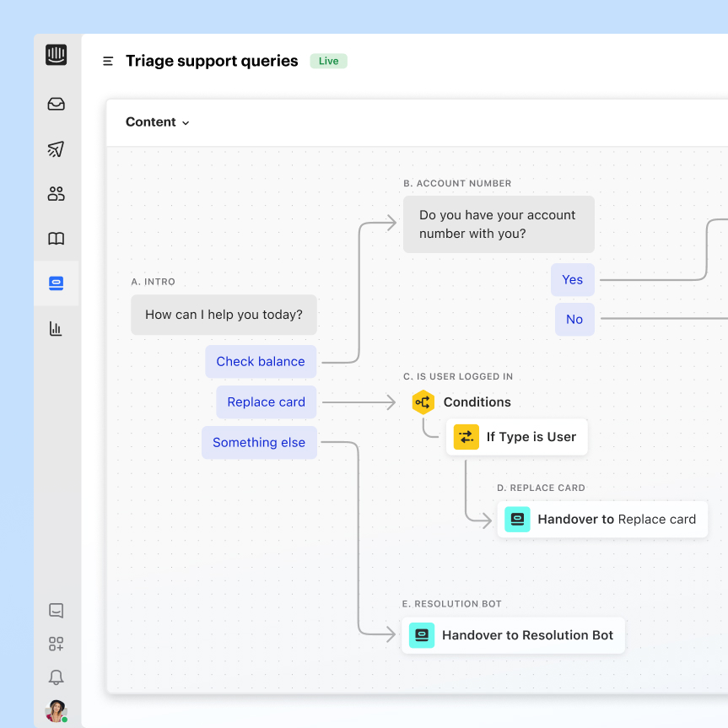Viewport: 728px width, 728px height.
Task: Click the Live status badge
Action: [x=328, y=61]
